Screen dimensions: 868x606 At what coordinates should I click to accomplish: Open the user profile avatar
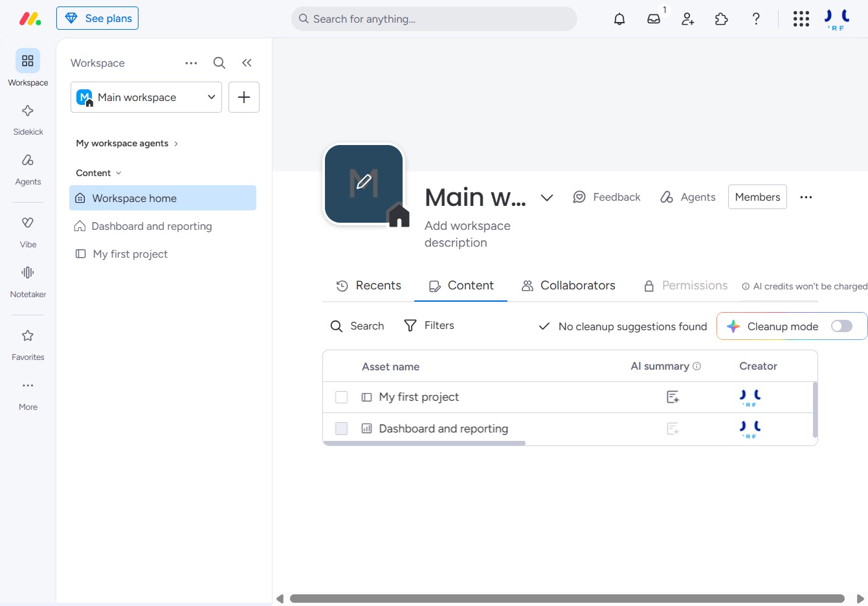click(x=837, y=19)
